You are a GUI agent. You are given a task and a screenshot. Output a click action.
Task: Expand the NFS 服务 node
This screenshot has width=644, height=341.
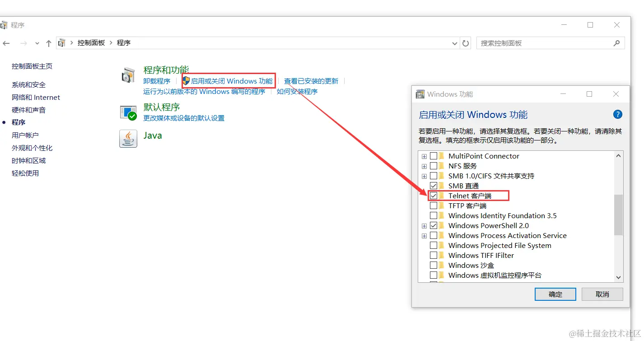click(x=424, y=166)
